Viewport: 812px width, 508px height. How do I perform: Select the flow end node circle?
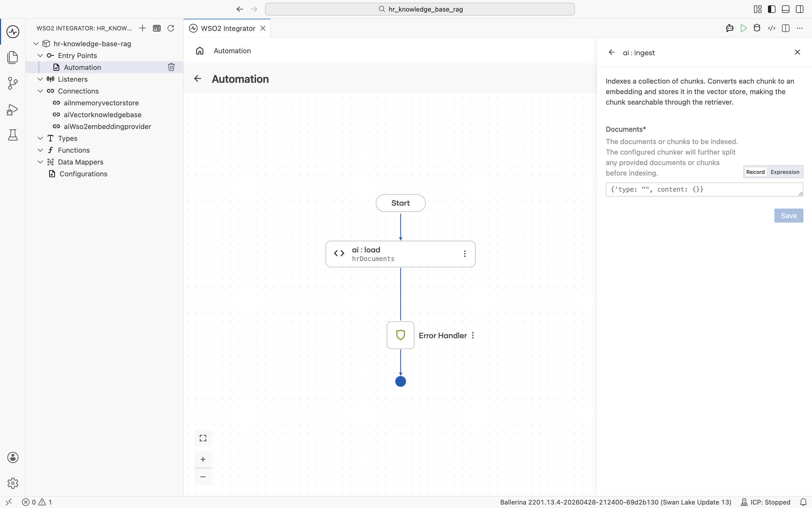pyautogui.click(x=401, y=381)
